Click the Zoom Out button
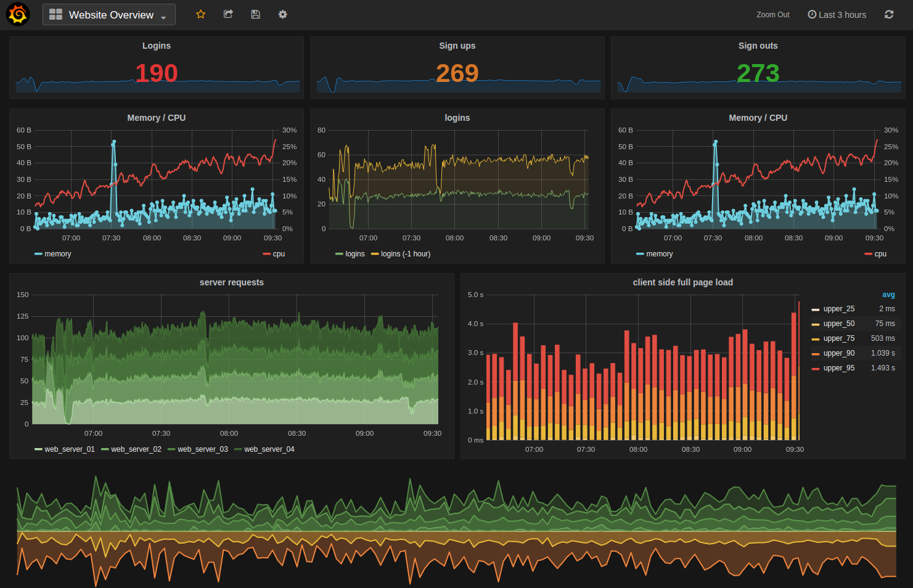The width and height of the screenshot is (913, 588). click(x=772, y=14)
